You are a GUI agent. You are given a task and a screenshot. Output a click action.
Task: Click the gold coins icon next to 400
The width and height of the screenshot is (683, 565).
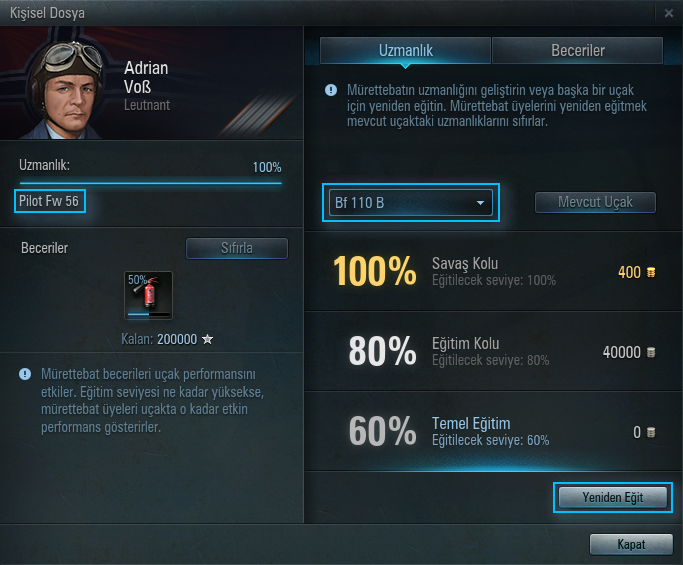coord(651,272)
